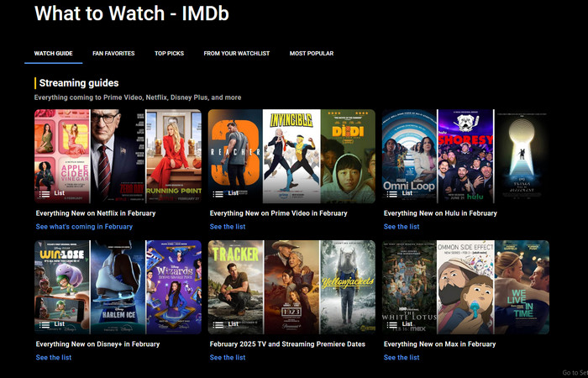Image resolution: width=588 pixels, height=378 pixels.
Task: Click the 'See what's coming in February' link
Action: click(x=84, y=227)
